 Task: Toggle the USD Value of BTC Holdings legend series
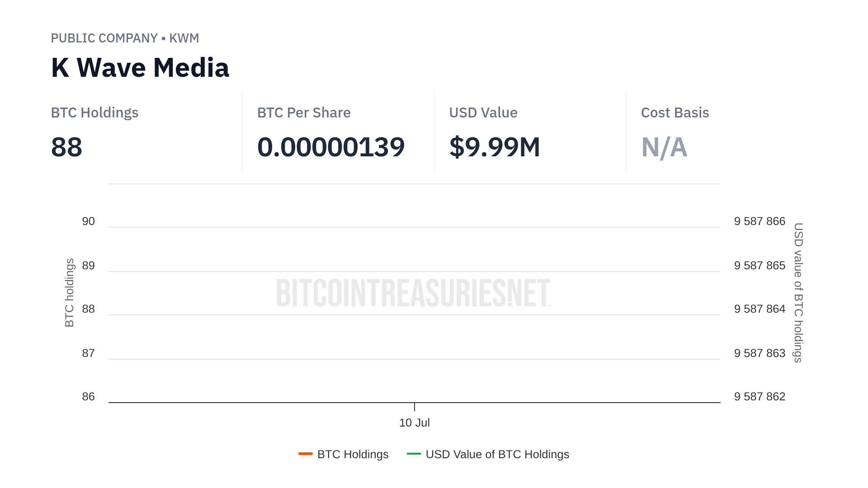(497, 454)
